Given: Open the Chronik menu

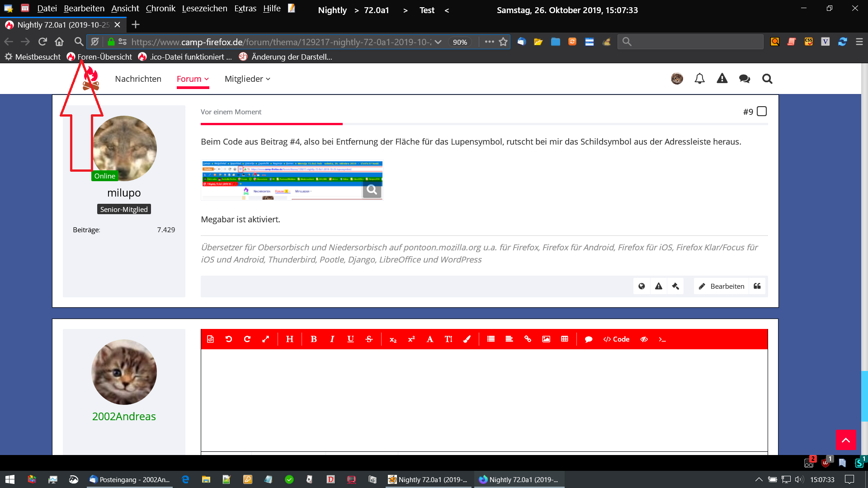Looking at the screenshot, I should click(x=160, y=9).
